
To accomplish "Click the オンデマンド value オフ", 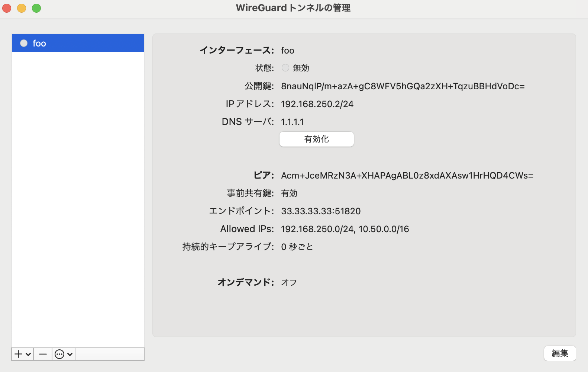I will tap(289, 283).
